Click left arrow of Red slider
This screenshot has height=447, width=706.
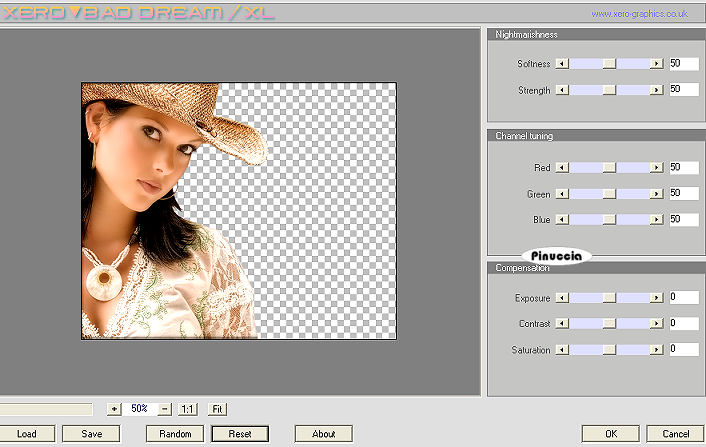coord(561,167)
